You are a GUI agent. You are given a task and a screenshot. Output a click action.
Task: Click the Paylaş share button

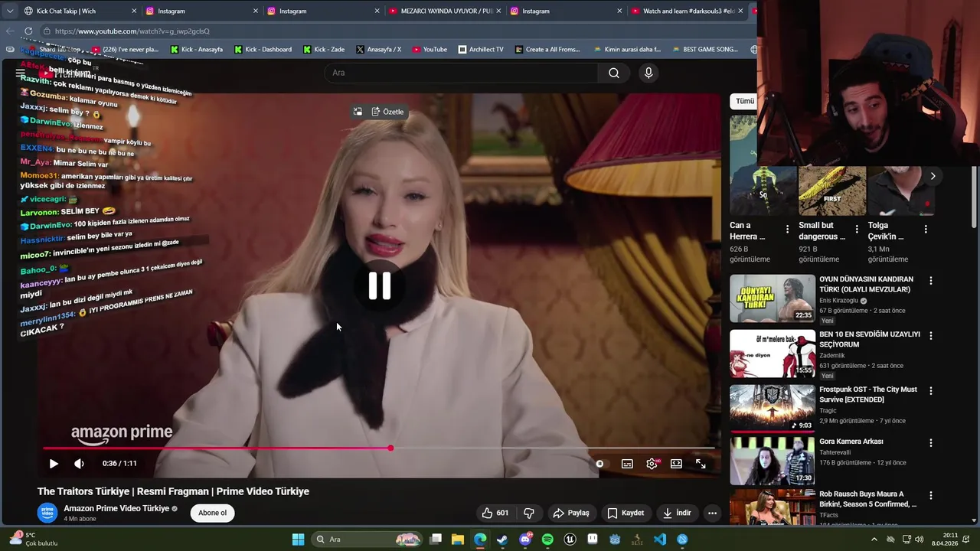coord(571,513)
